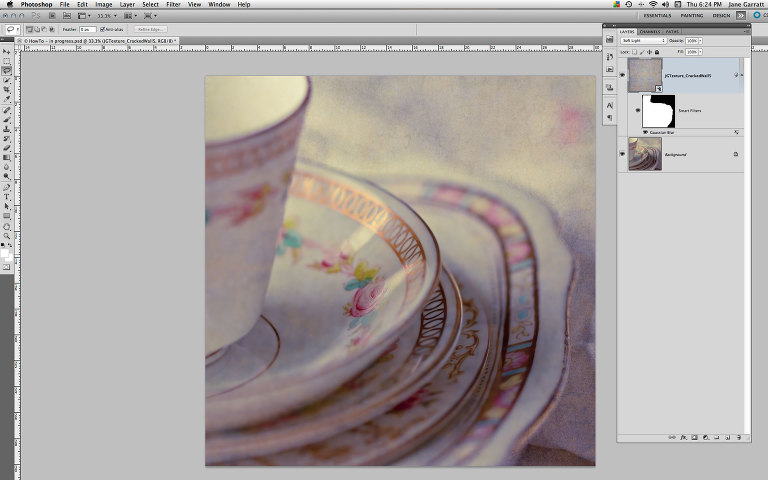The image size is (768, 480).
Task: Show more workspaces via double-arrow button
Action: [x=741, y=16]
